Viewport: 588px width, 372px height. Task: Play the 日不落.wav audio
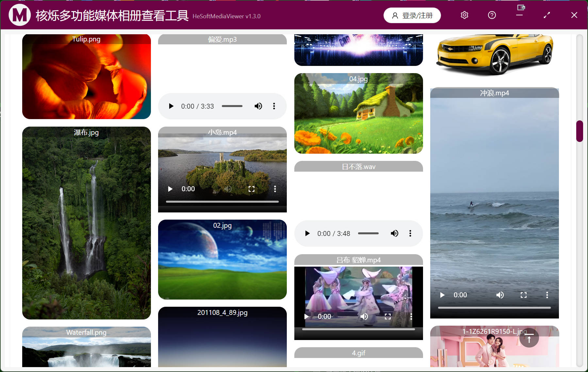pos(307,233)
